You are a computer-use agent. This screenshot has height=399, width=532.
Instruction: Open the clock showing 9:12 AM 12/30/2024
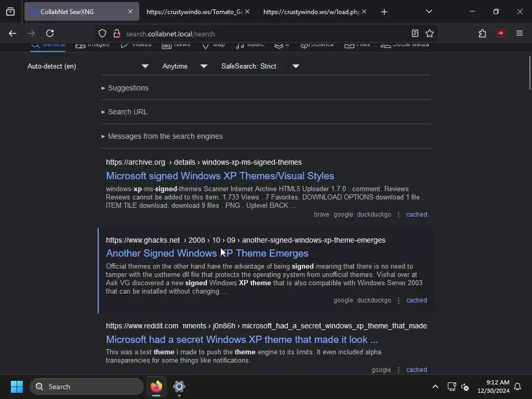[x=493, y=387]
